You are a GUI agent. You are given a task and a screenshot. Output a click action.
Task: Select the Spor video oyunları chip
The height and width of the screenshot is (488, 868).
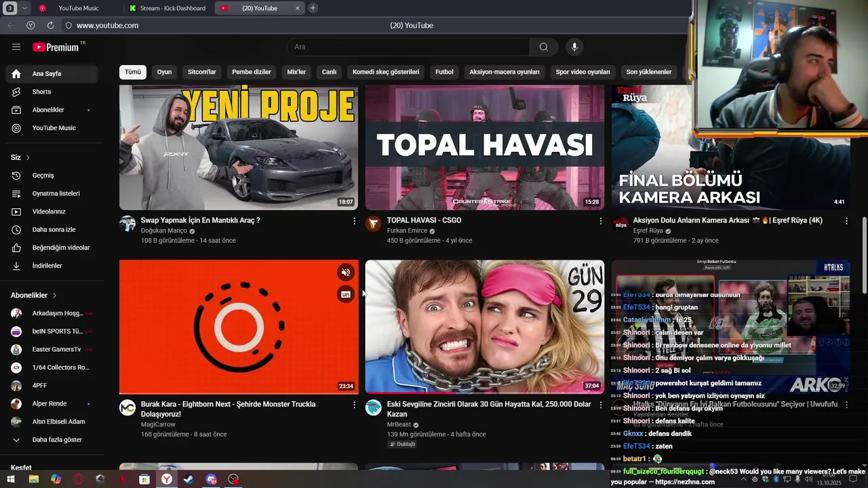[x=583, y=72]
